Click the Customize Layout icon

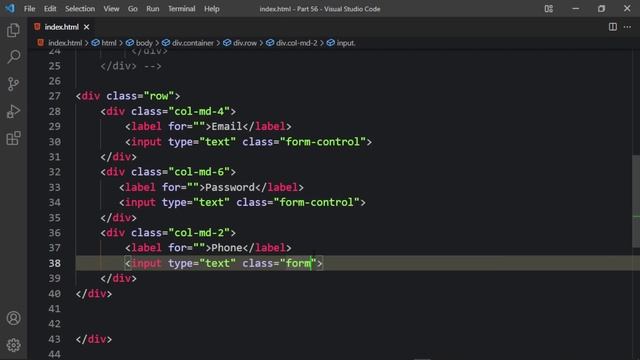pyautogui.click(x=549, y=9)
